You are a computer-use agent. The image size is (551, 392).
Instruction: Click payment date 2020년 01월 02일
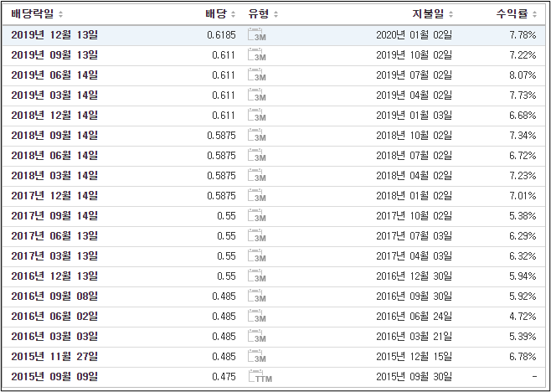pyautogui.click(x=414, y=35)
